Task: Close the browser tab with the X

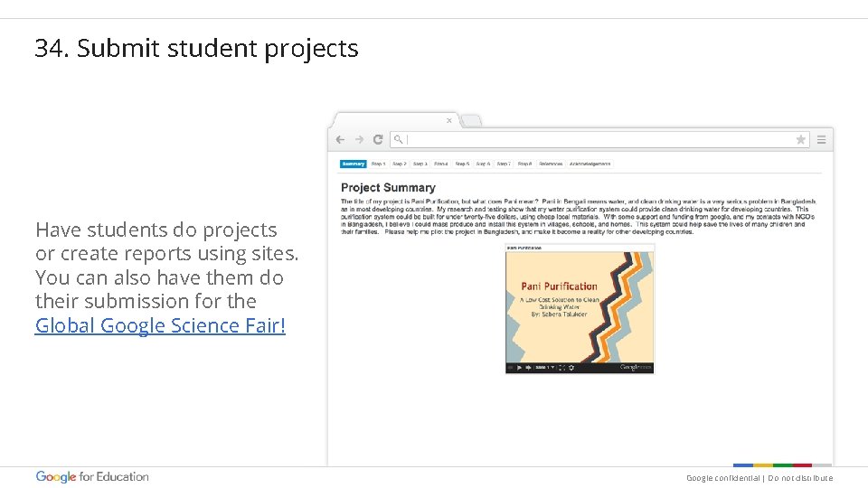Action: tap(449, 120)
